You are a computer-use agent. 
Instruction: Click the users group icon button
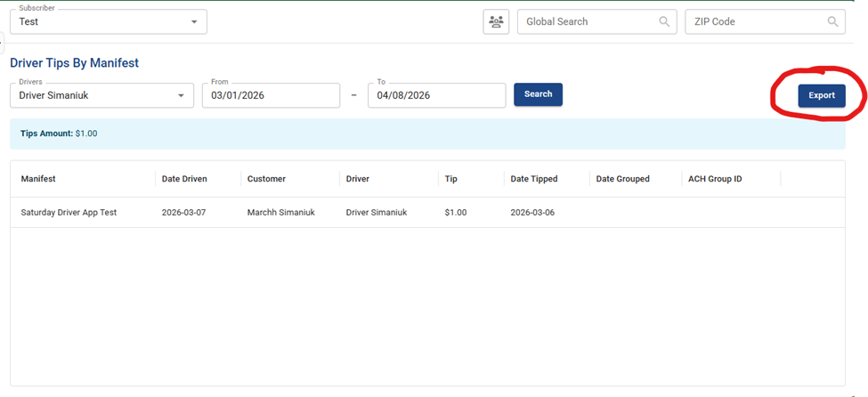(x=496, y=22)
